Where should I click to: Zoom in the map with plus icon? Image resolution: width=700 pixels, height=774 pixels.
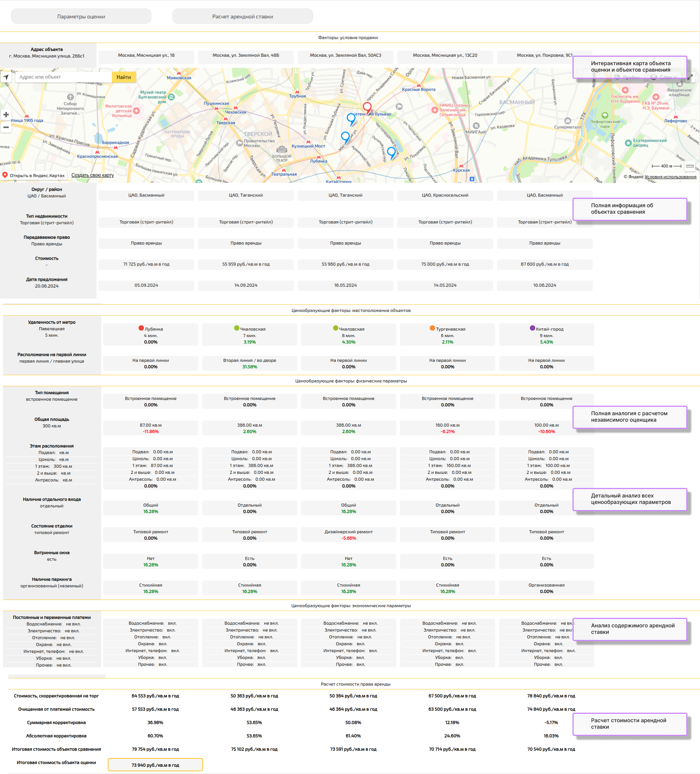coord(6,114)
